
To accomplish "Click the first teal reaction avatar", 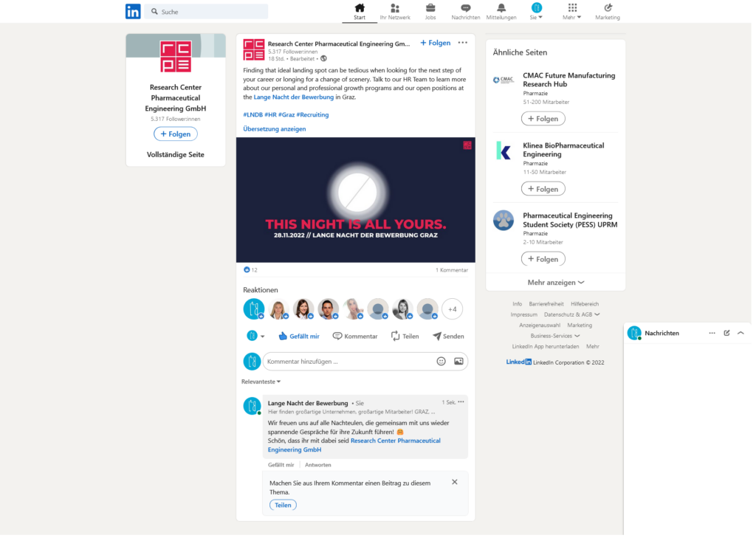I will (254, 309).
